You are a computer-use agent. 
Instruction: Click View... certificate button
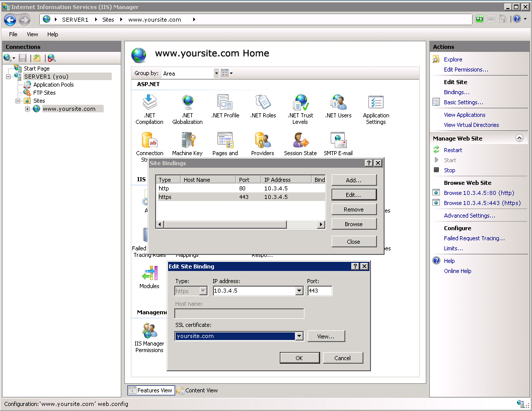pos(326,336)
